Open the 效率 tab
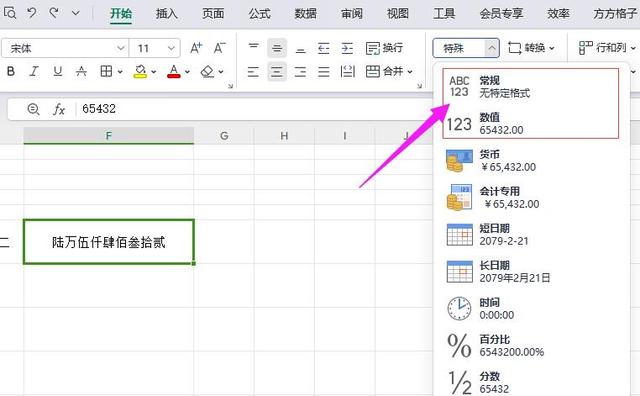This screenshot has height=396, width=640. click(x=558, y=14)
